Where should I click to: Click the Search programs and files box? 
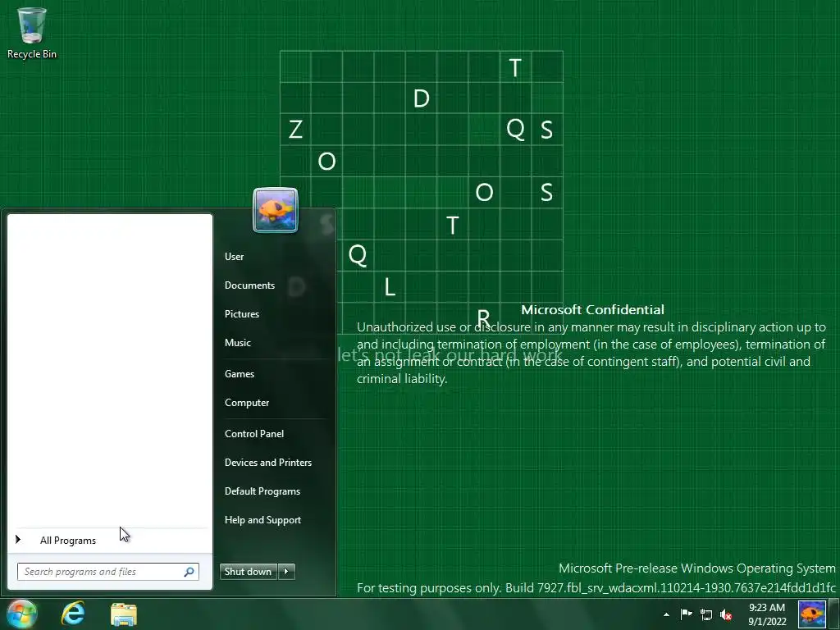107,572
